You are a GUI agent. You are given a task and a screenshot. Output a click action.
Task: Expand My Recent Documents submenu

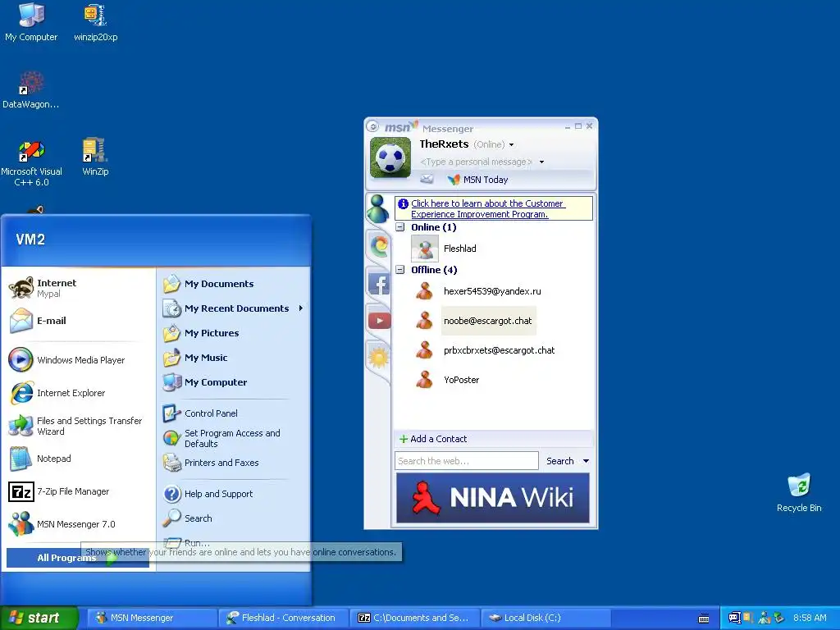tap(233, 308)
